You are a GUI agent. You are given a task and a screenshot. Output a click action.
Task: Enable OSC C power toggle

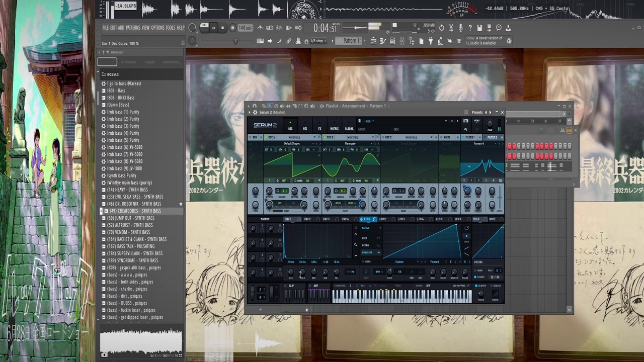pyautogui.click(x=383, y=137)
